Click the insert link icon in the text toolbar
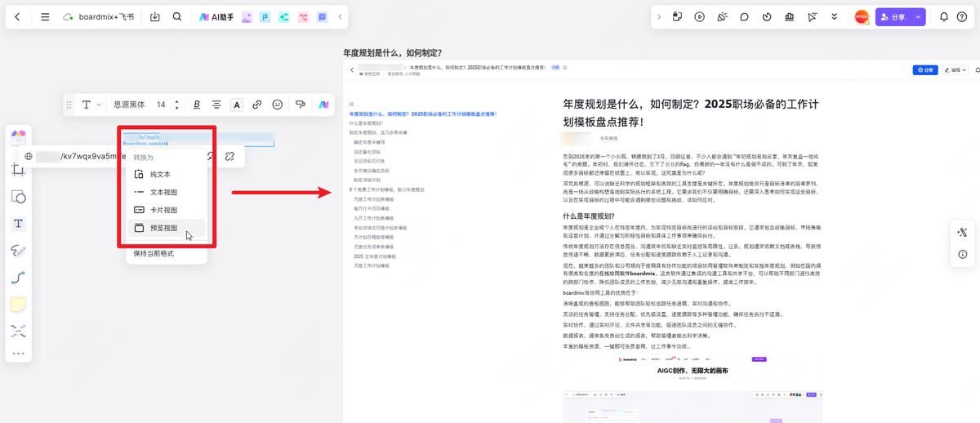 click(x=257, y=105)
